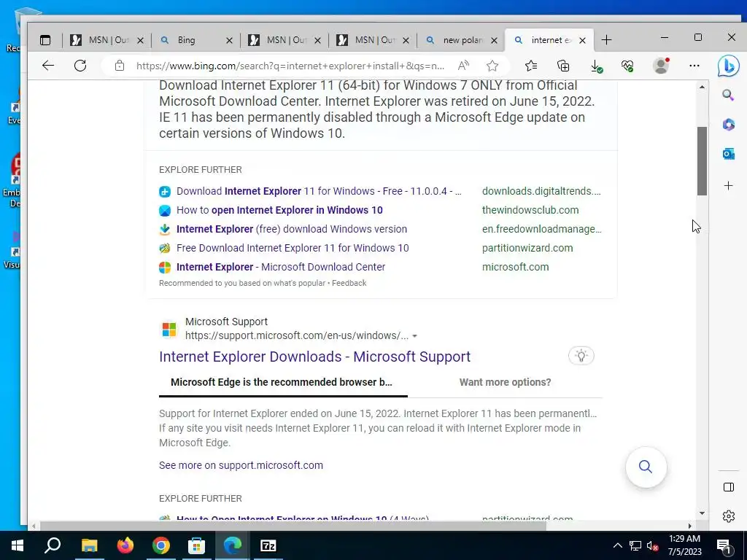The height and width of the screenshot is (560, 747).
Task: Open 'Free Download Internet Explorer 11 for Windows 10'
Action: 293,248
